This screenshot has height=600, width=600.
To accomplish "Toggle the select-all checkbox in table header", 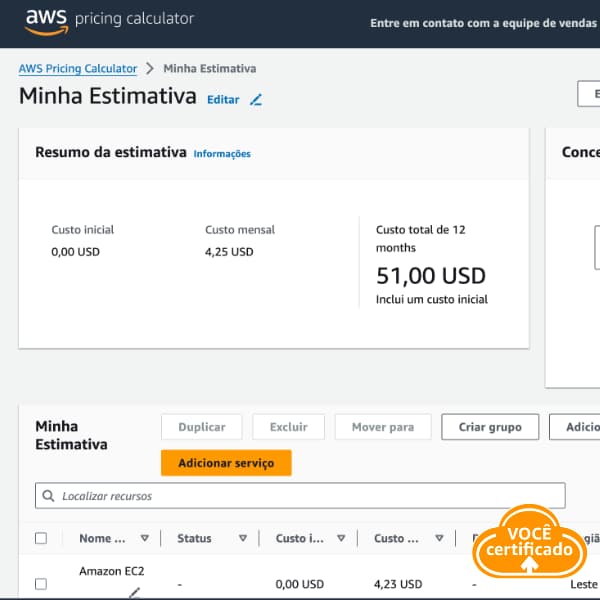I will pos(41,538).
